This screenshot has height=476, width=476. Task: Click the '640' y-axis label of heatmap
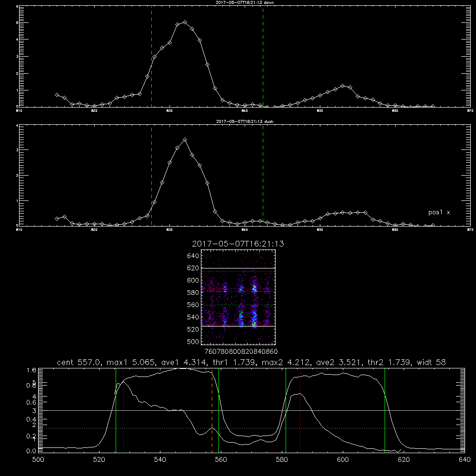(x=193, y=256)
